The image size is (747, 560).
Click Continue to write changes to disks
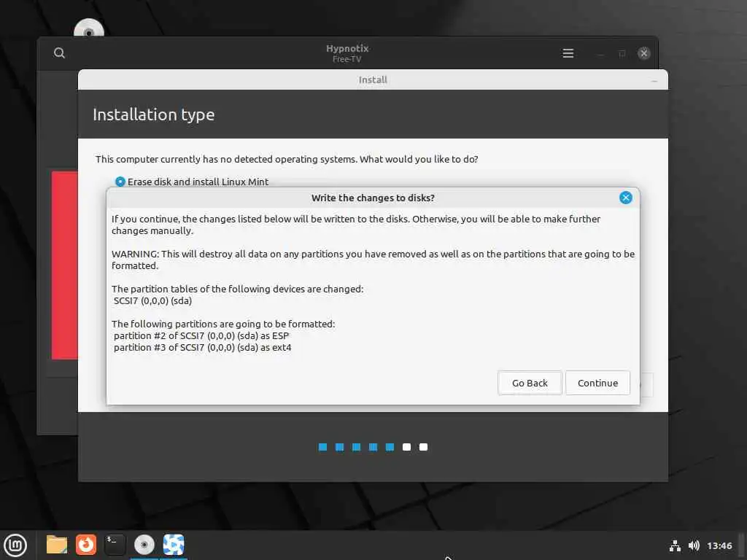pos(597,383)
